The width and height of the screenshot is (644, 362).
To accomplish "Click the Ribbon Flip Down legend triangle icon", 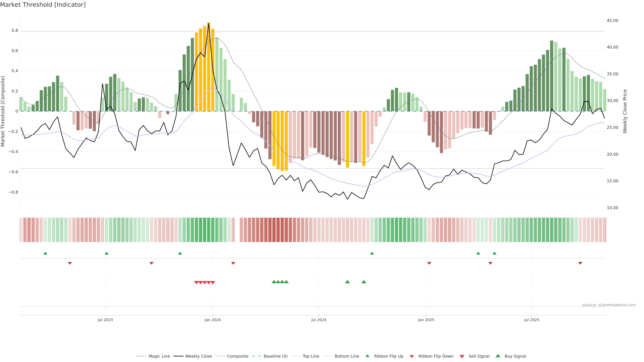I will coord(412,356).
